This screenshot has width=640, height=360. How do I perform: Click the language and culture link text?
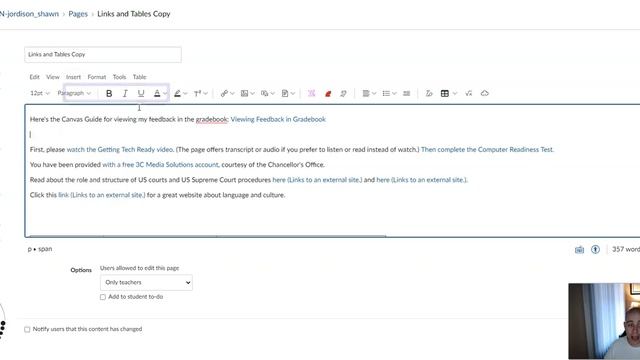point(102,195)
